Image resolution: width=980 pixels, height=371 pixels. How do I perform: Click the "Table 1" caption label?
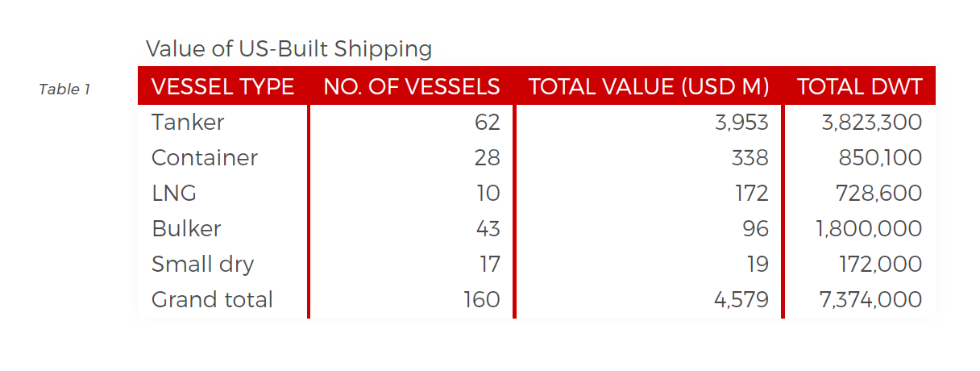tap(64, 90)
